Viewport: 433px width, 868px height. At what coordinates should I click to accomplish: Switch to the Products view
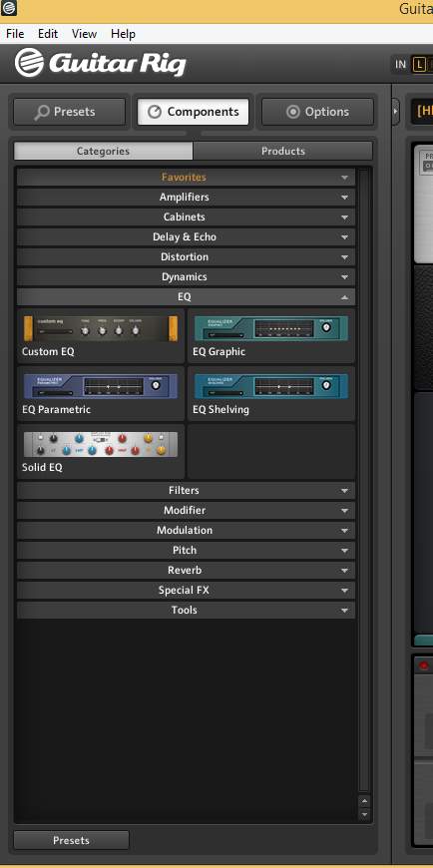pyautogui.click(x=283, y=151)
